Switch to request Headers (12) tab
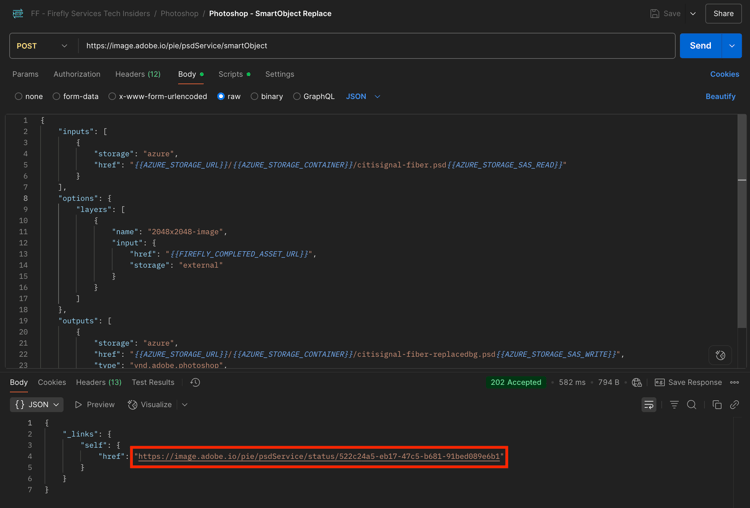This screenshot has height=508, width=750. (x=138, y=74)
